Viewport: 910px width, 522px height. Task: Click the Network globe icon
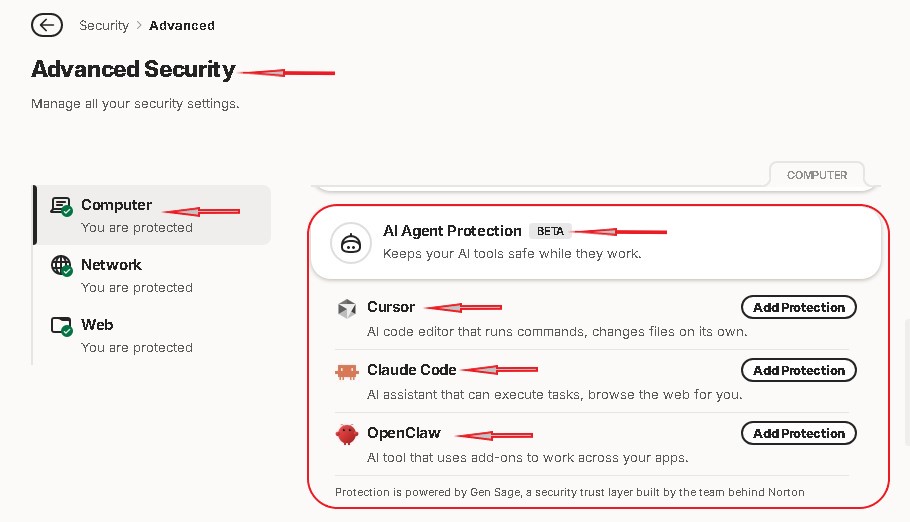pos(61,266)
